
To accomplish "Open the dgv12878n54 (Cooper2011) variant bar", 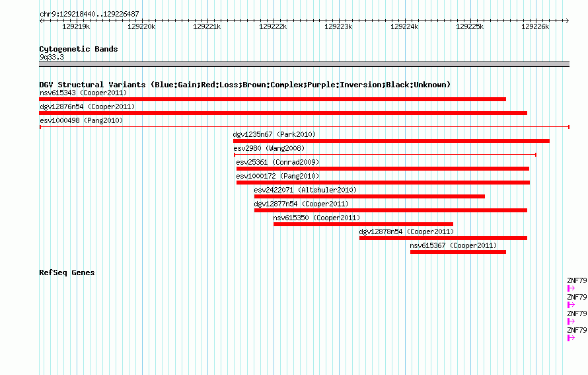I will [443, 238].
